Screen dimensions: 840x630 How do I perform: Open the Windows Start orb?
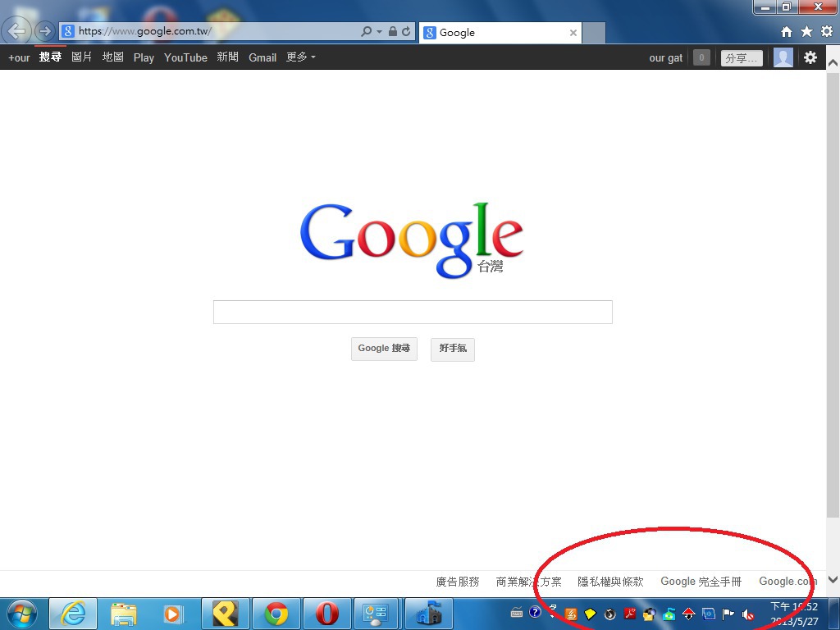tap(22, 614)
